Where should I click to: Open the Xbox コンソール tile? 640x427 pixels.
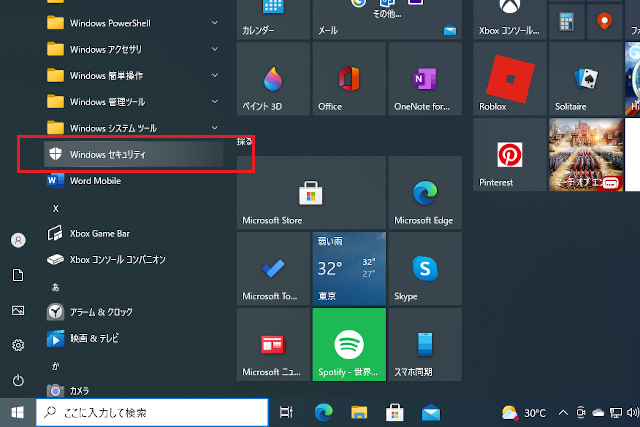pyautogui.click(x=510, y=20)
